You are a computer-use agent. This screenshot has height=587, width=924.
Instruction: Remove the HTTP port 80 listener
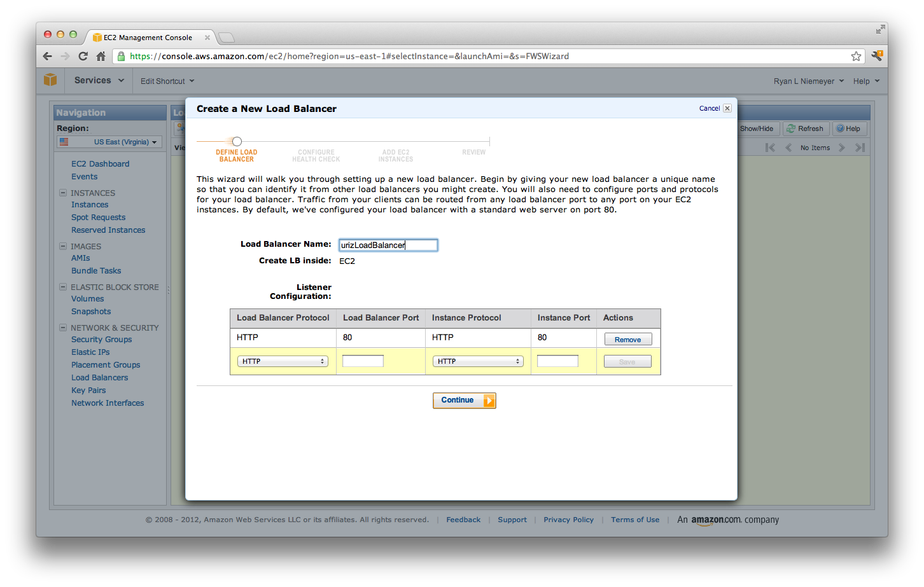627,339
